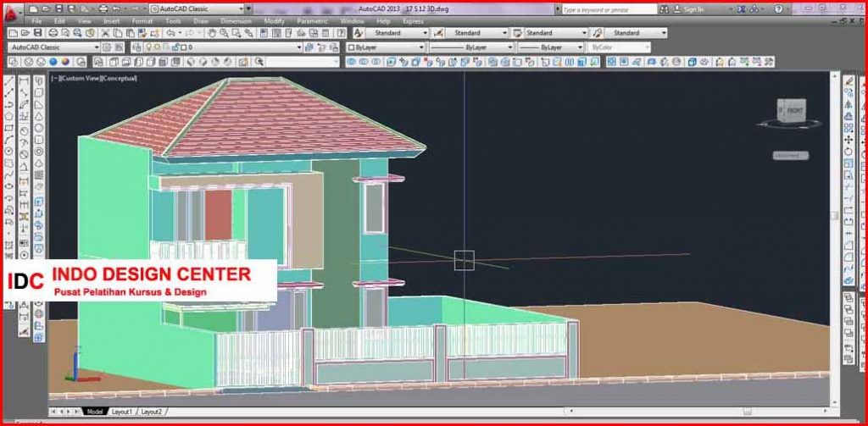
Task: Select the Polygon tool in draw toolbar
Action: 9,116
